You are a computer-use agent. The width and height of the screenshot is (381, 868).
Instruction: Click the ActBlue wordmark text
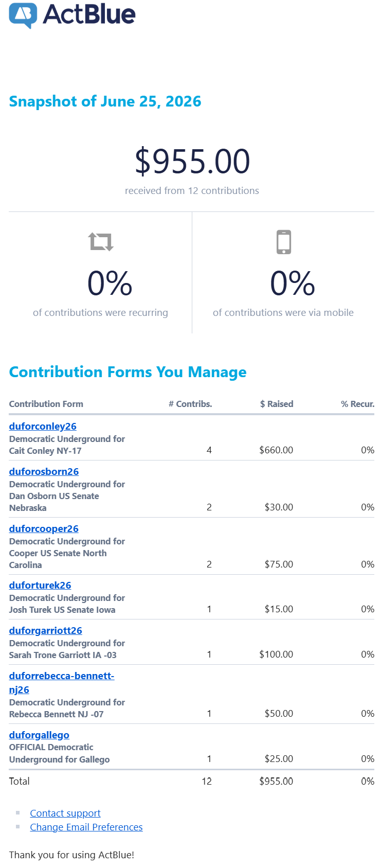tap(89, 14)
